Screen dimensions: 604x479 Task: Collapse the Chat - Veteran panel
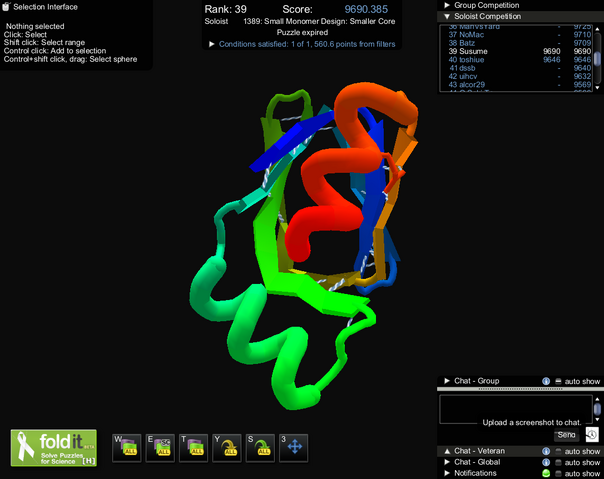click(x=447, y=451)
